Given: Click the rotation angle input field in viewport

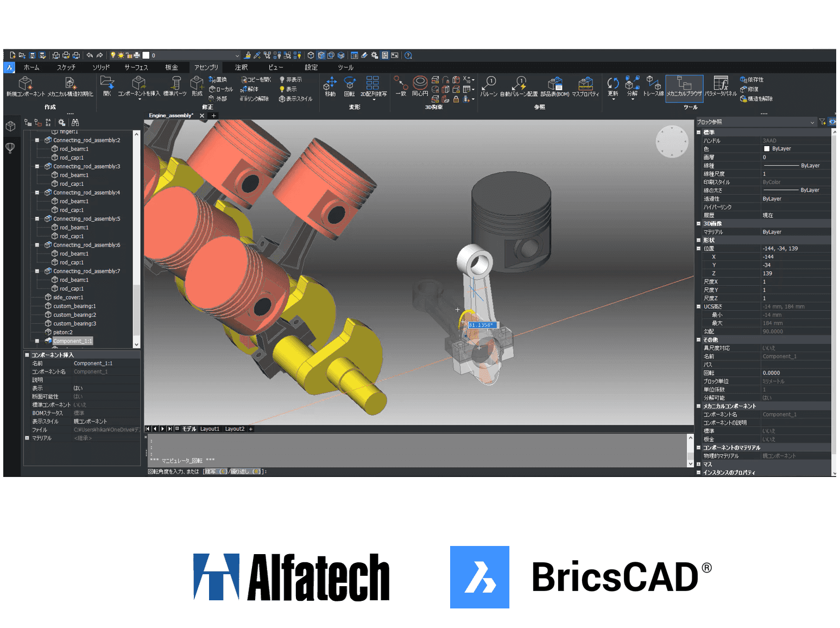Looking at the screenshot, I should [482, 325].
